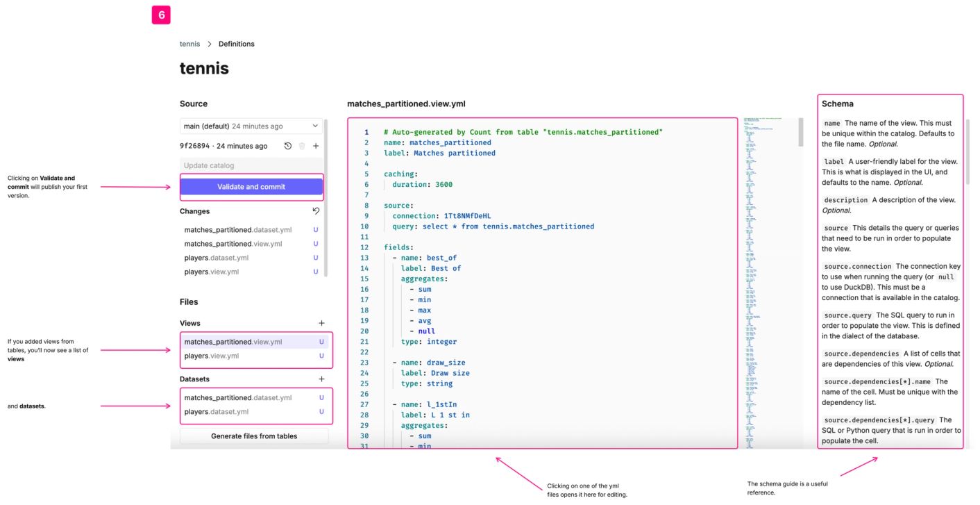Click the code editor minimap
Viewport: 980px width, 505px height.
768,282
